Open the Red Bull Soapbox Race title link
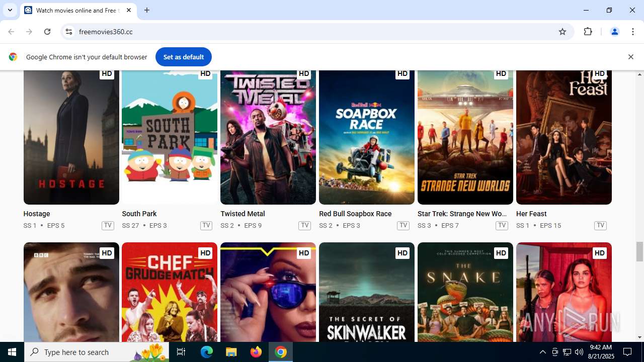This screenshot has width=644, height=362. tap(355, 214)
